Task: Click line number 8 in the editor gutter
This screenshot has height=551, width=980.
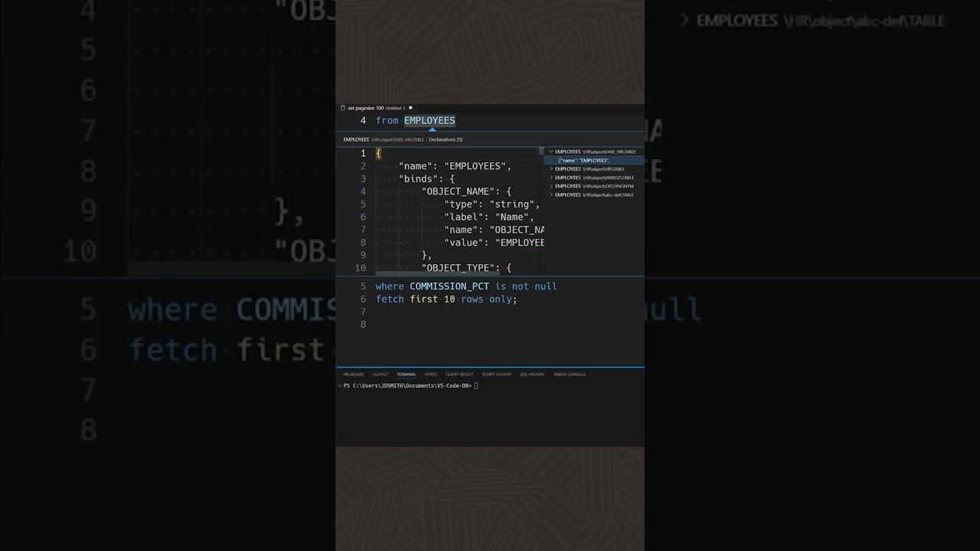Action: 363,324
